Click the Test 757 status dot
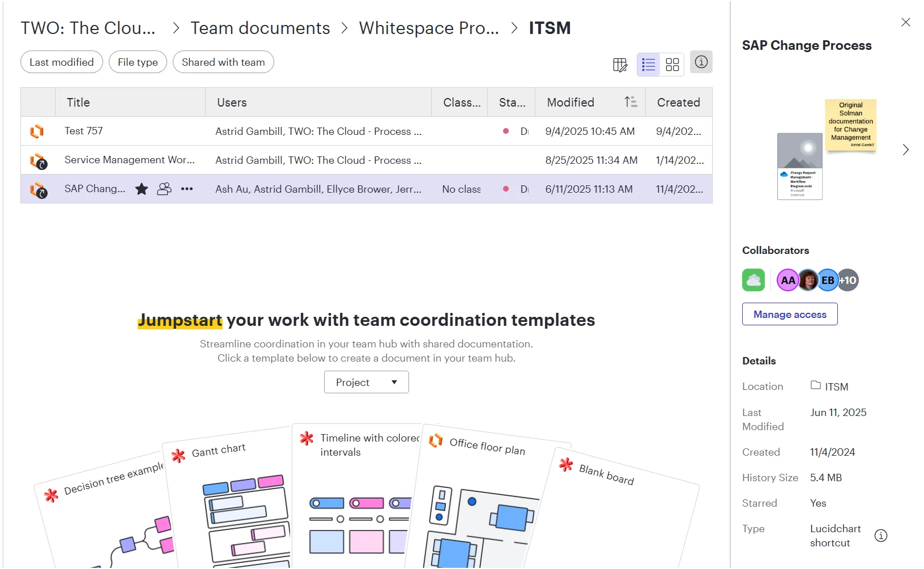This screenshot has width=924, height=569. coord(506,131)
